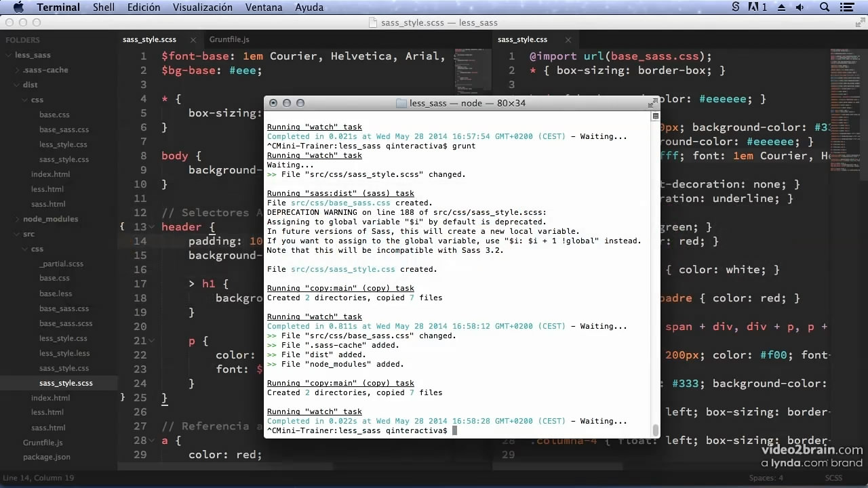Screen dimensions: 868x488
Task: Open base.css inside the dist css folder
Action: 54,115
